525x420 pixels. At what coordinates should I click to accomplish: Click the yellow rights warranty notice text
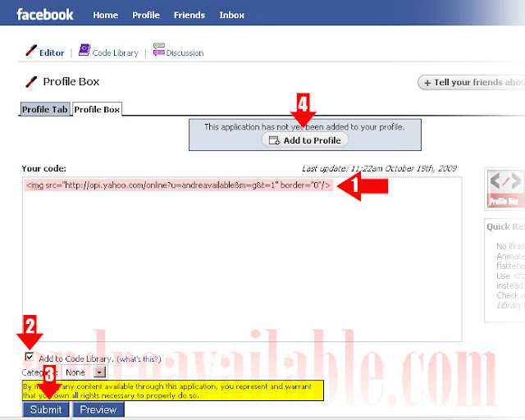pyautogui.click(x=173, y=390)
